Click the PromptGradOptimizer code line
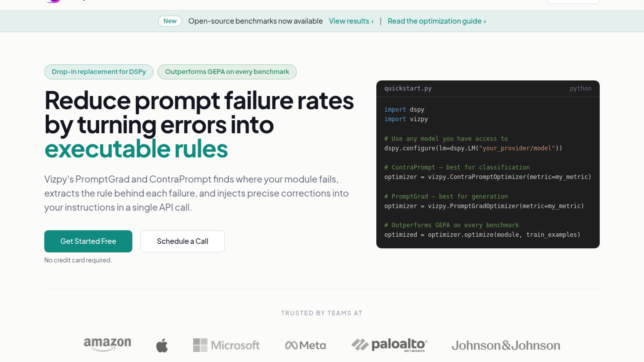Screen dimensions: 644x362 (484, 206)
